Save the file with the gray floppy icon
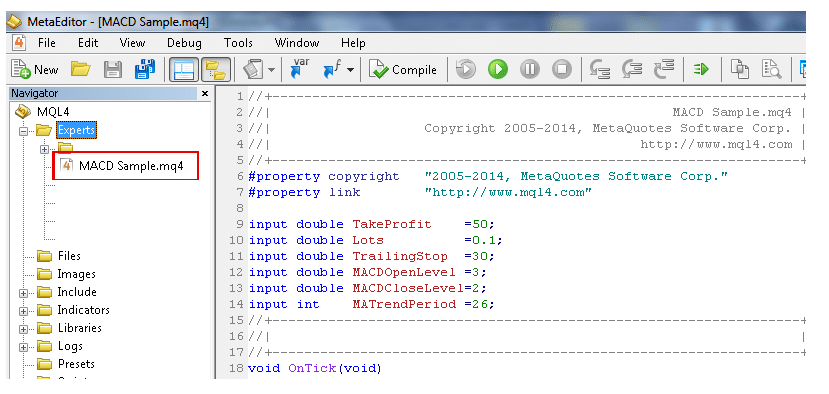The width and height of the screenshot is (829, 394). [113, 69]
